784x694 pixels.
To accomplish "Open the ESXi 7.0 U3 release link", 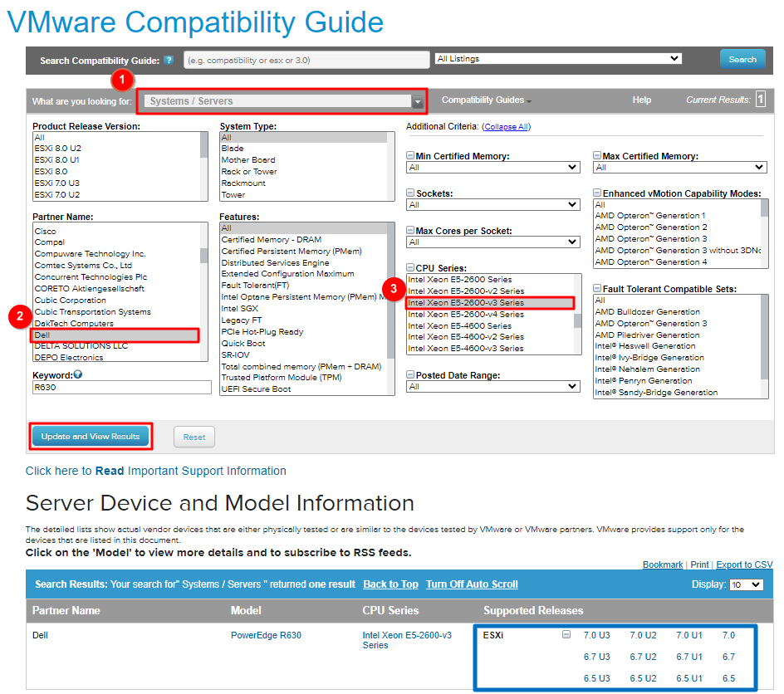I will (x=596, y=635).
